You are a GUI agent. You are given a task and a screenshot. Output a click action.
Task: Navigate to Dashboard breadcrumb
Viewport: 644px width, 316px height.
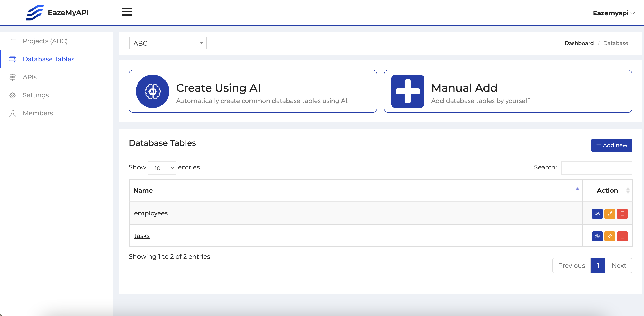click(579, 43)
